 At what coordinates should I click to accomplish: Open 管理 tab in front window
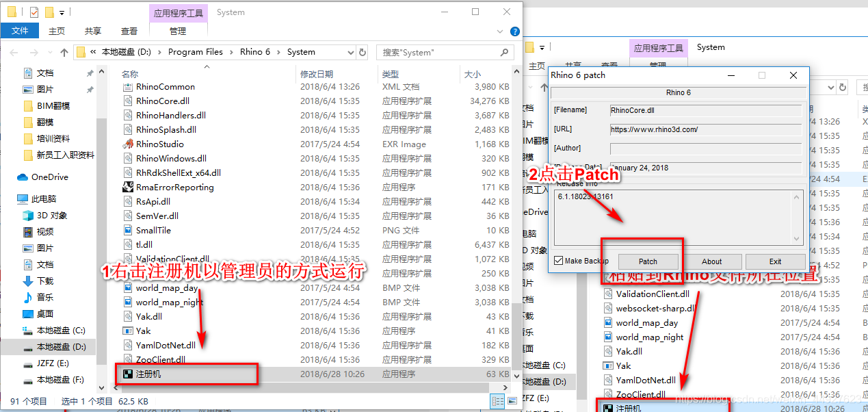(178, 31)
